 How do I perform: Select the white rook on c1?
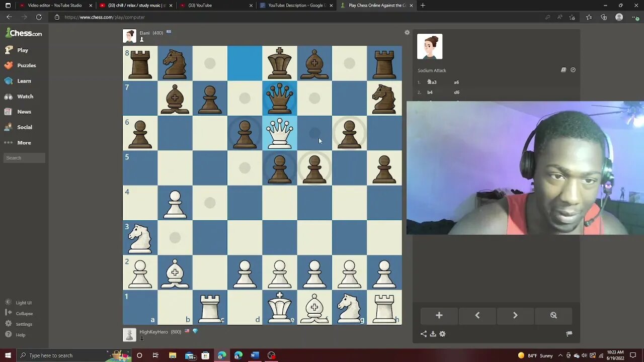coord(210,307)
